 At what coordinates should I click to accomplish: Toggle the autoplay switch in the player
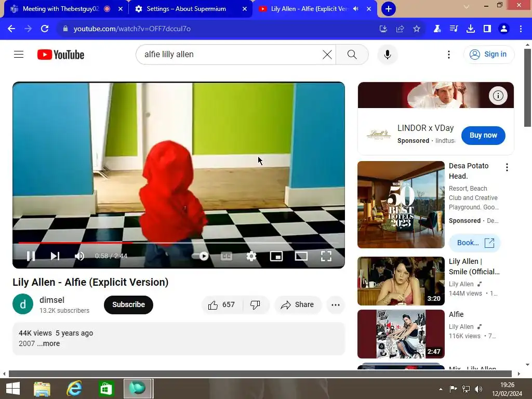tap(200, 256)
